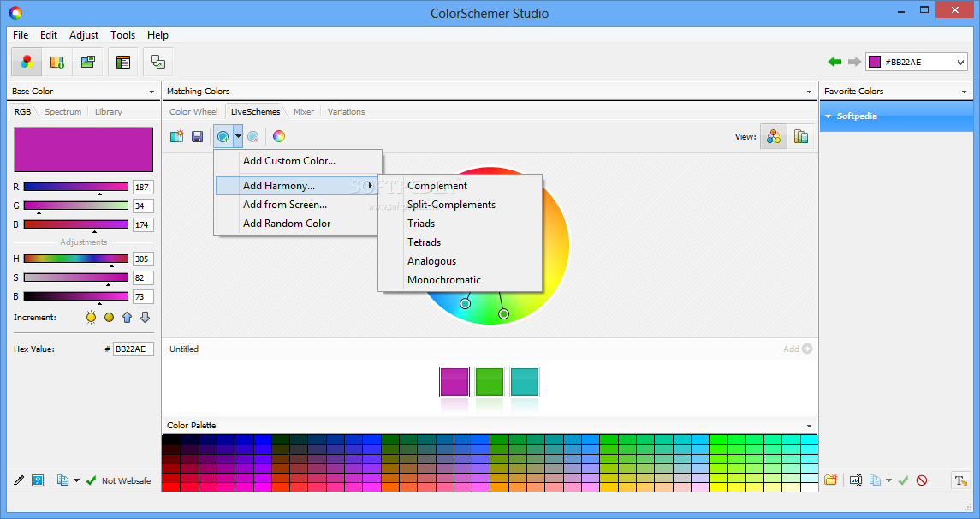This screenshot has height=519, width=980.
Task: Click the green scheme swatch
Action: pos(490,381)
